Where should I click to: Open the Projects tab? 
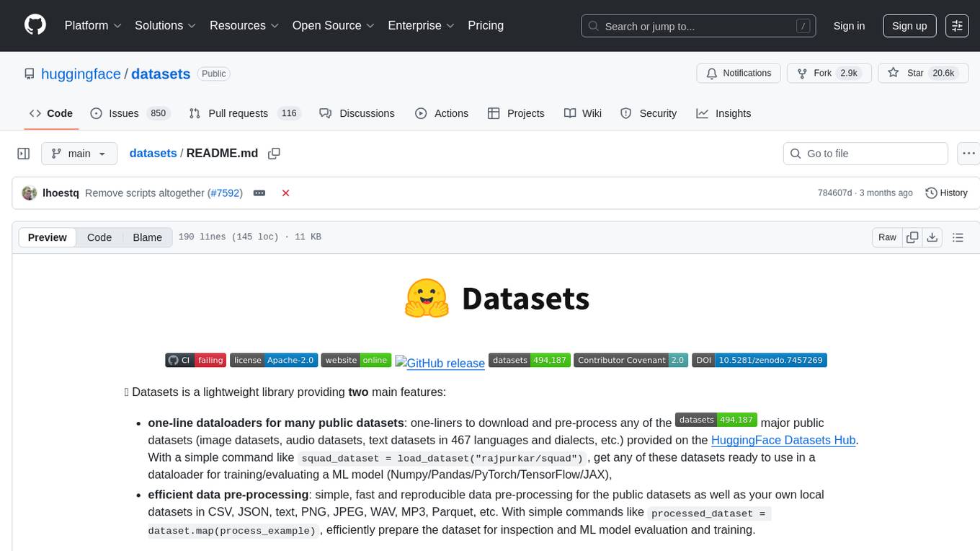tap(516, 113)
